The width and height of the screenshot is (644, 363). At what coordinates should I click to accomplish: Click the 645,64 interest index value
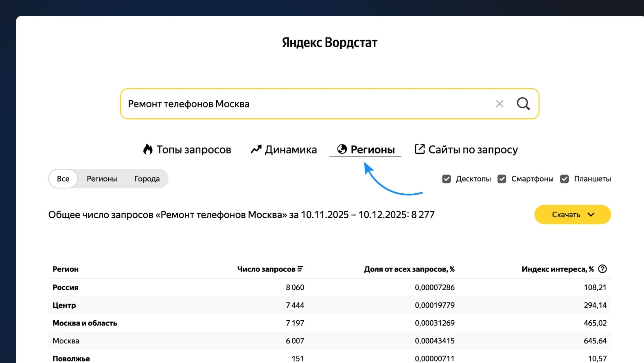[595, 341]
